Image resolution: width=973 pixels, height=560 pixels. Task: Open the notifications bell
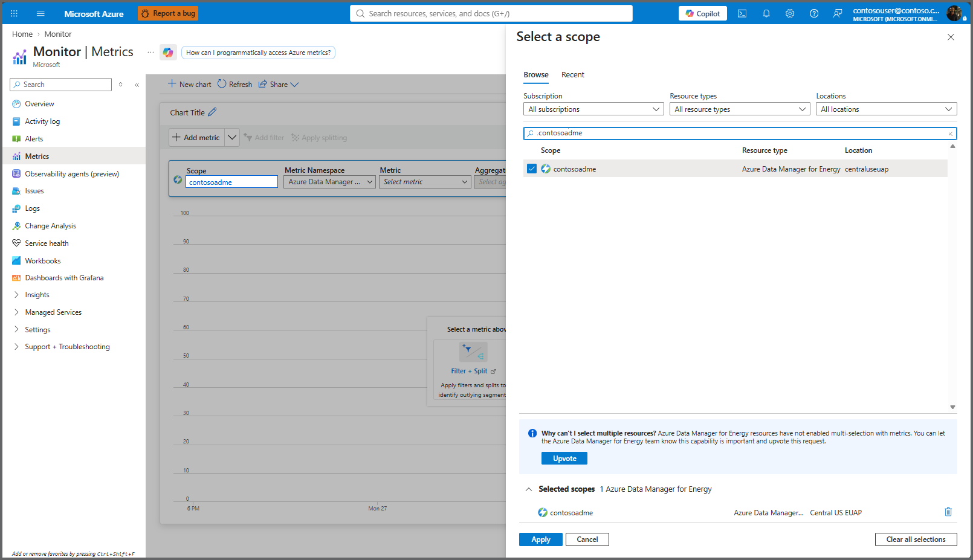pos(766,13)
